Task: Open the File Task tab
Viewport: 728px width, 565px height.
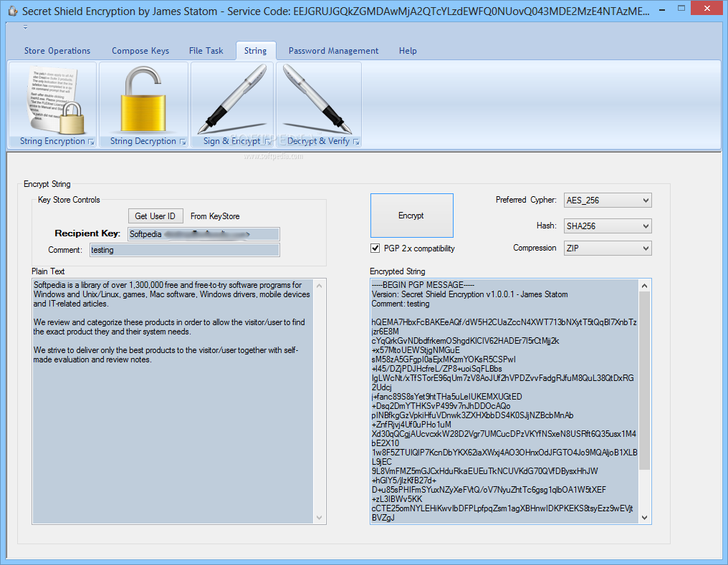Action: click(x=206, y=51)
